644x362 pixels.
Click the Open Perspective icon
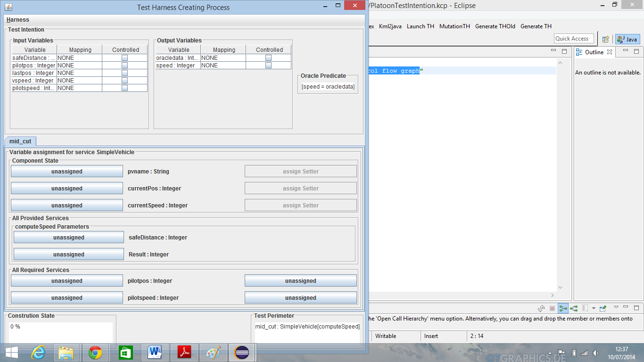(606, 39)
